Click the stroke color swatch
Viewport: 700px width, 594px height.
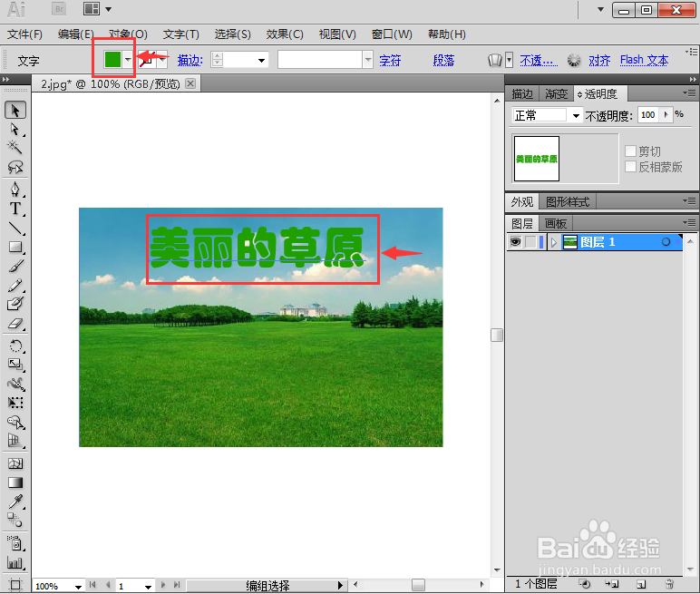[148, 60]
